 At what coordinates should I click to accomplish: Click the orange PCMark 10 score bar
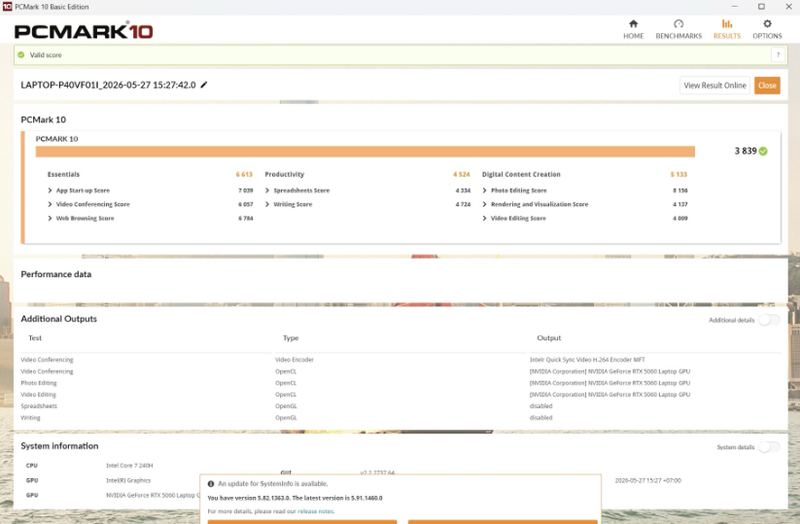pyautogui.click(x=365, y=152)
